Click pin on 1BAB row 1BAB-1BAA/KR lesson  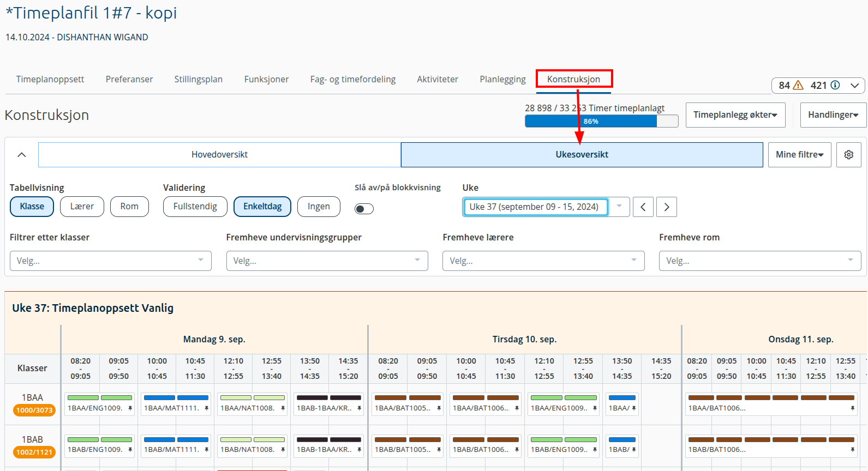359,450
